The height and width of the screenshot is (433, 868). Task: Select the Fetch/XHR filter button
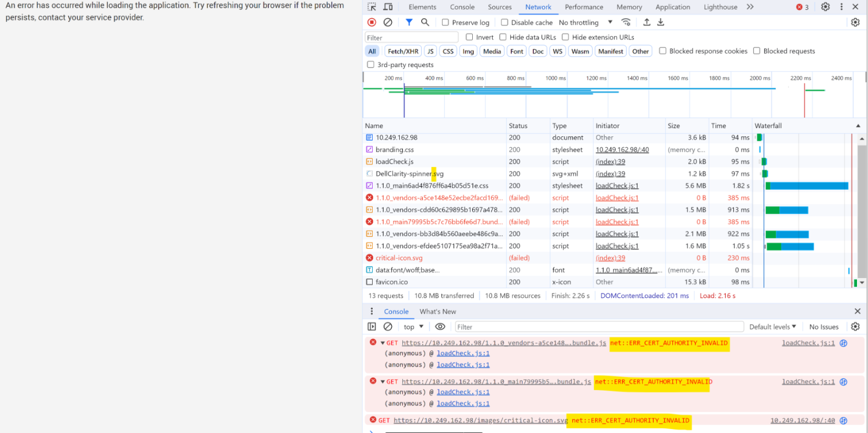point(403,51)
